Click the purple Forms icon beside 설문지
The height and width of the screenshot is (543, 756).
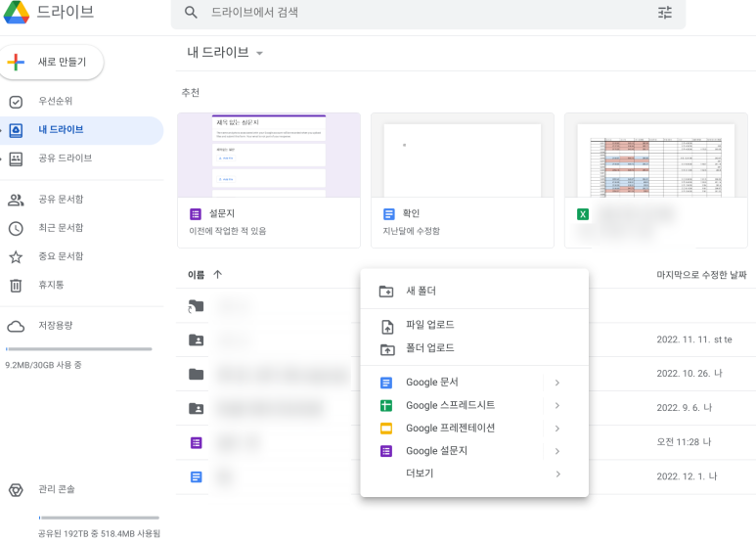coord(196,214)
